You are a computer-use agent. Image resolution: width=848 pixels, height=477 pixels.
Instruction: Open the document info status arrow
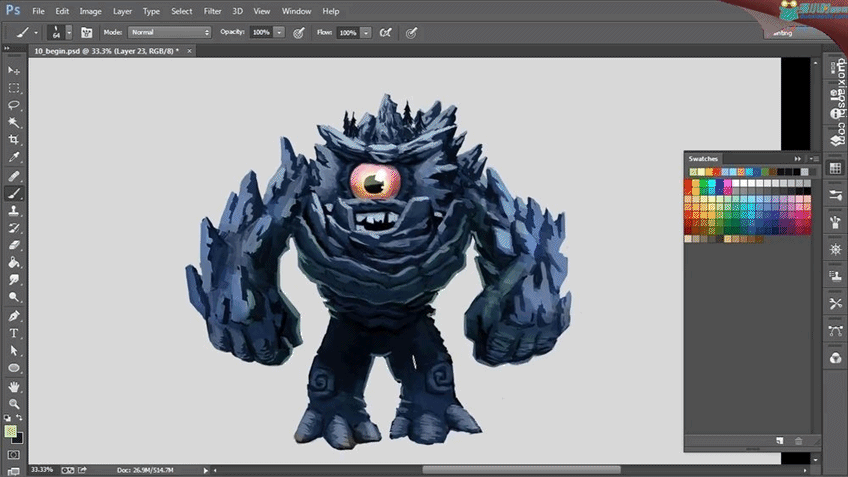pyautogui.click(x=206, y=471)
